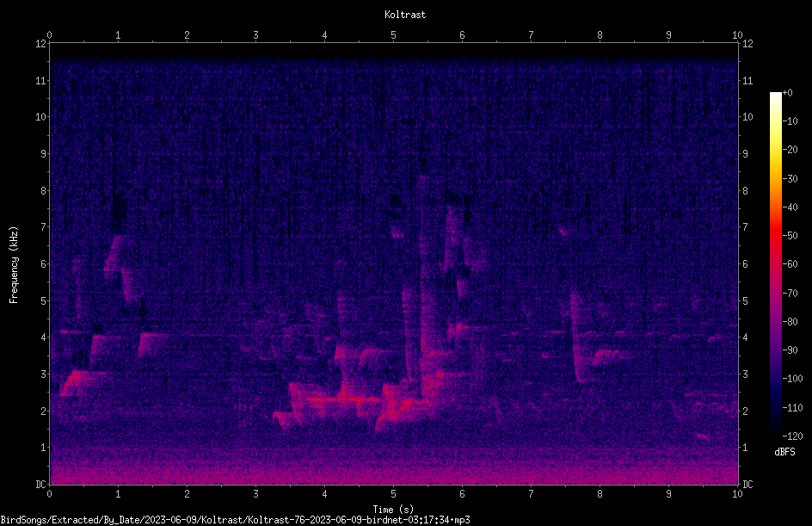Viewport: 812px width, 526px height.
Task: Click the "Frequency (kHz)" axis label
Action: click(14, 265)
